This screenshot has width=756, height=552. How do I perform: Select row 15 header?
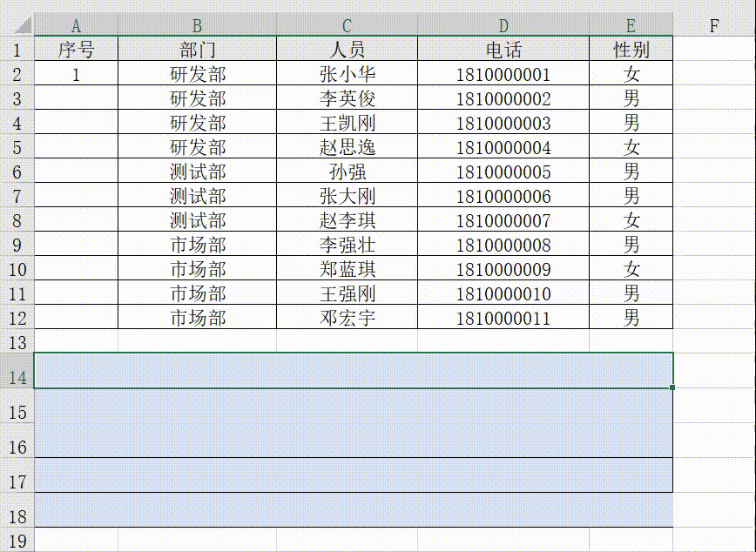coord(17,406)
